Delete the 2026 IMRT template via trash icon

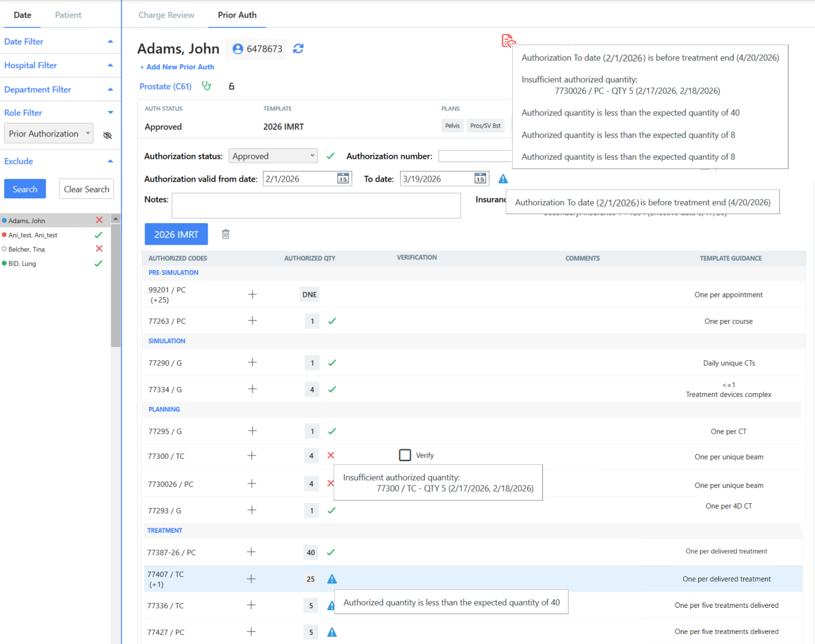(x=226, y=234)
